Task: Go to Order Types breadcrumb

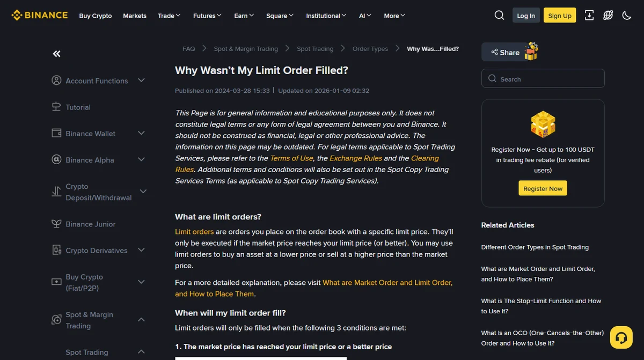Action: (370, 48)
